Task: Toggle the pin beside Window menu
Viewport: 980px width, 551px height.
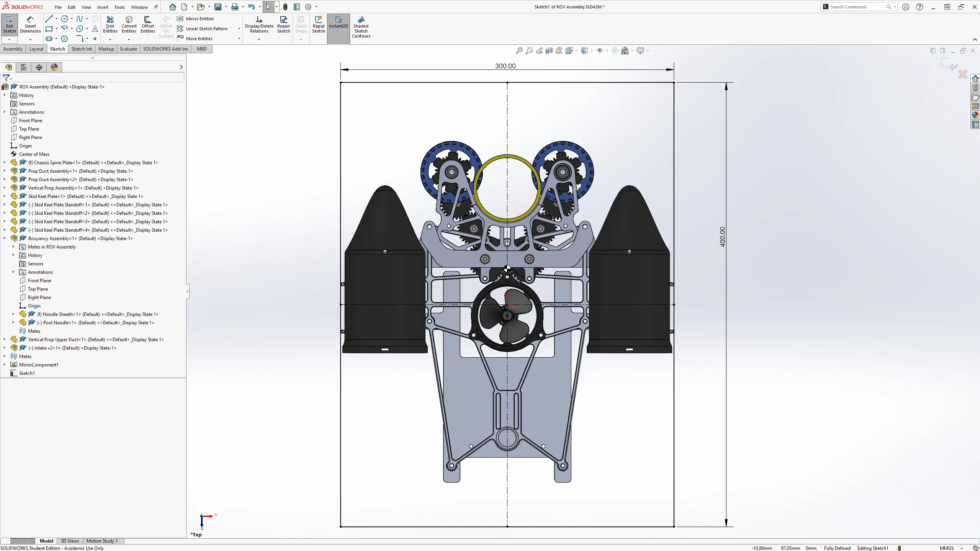Action: pyautogui.click(x=156, y=7)
